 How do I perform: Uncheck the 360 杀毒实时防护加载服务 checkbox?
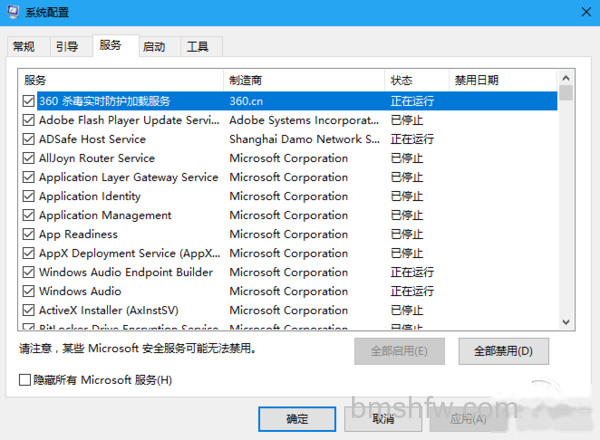point(28,101)
